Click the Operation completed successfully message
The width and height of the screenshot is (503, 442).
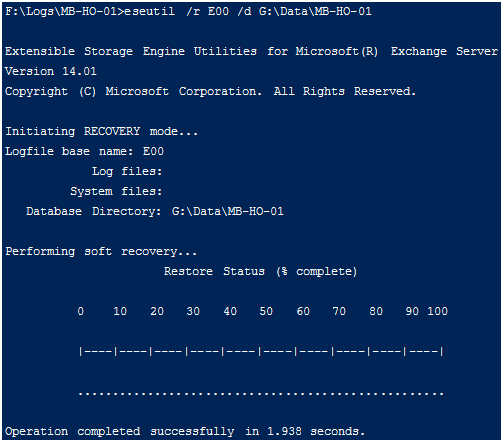pyautogui.click(x=185, y=431)
